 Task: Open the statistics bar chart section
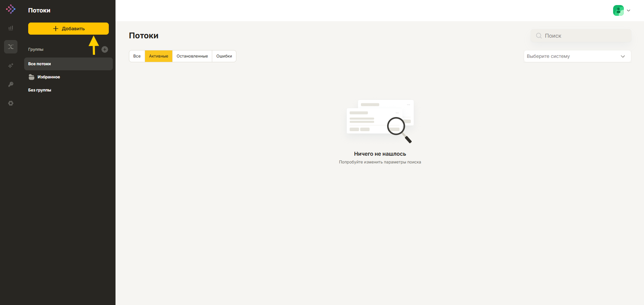(x=11, y=28)
